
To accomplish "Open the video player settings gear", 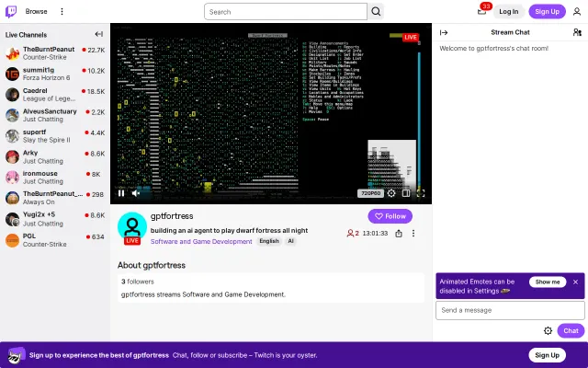I will point(391,193).
